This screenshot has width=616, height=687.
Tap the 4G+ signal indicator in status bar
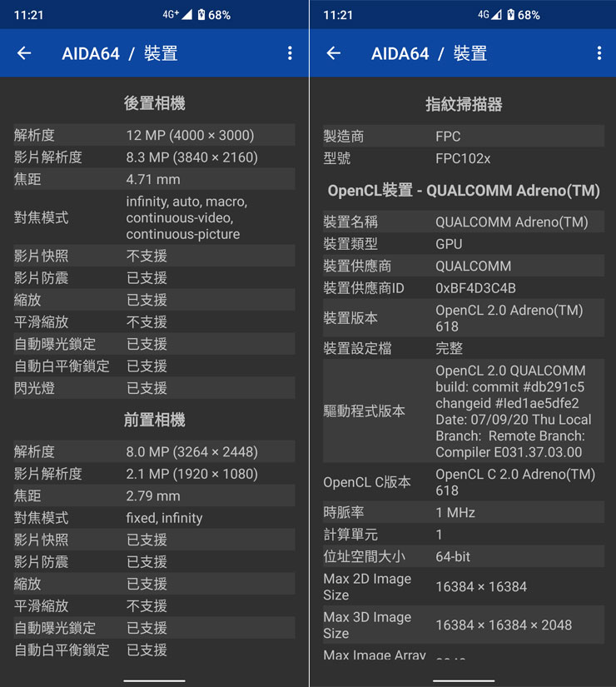coord(176,15)
